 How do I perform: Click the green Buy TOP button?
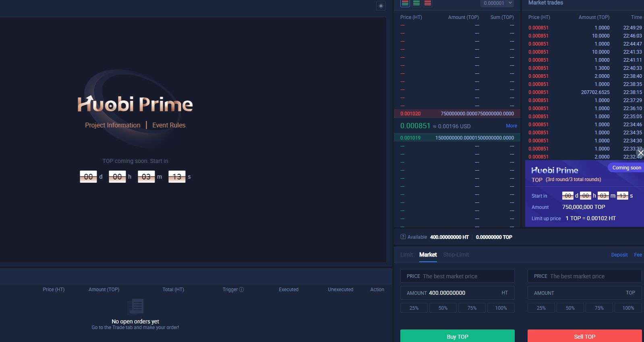click(458, 336)
